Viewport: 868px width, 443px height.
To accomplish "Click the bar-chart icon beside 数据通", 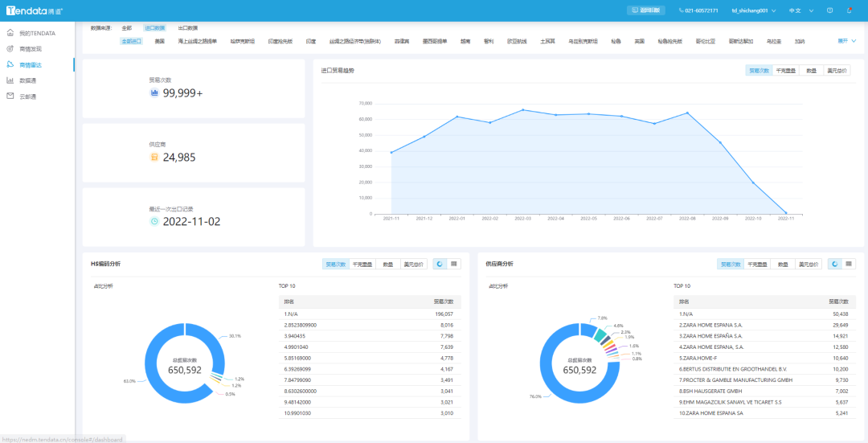I will point(10,80).
